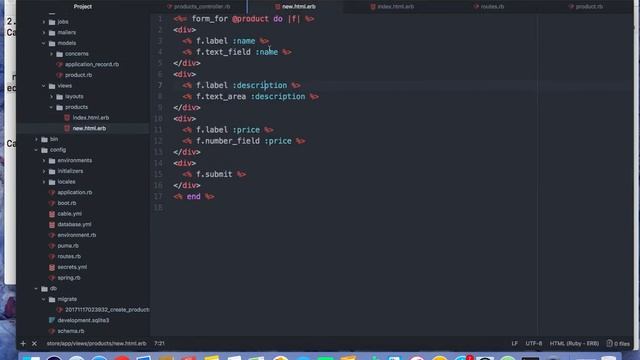This screenshot has height=360, width=640.
Task: Click the Ruby icon beside boot.rb
Action: point(52,203)
